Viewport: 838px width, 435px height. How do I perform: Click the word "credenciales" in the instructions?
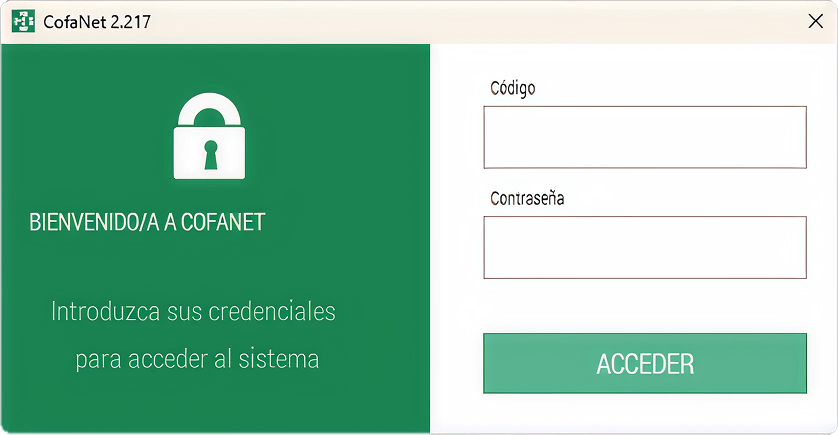[272, 311]
